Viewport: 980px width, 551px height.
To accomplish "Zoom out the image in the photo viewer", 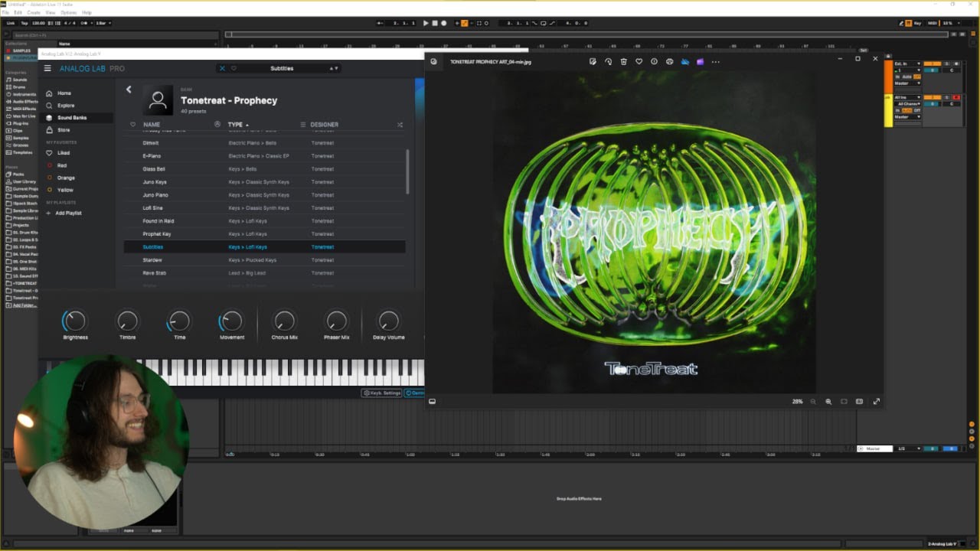I will (813, 401).
